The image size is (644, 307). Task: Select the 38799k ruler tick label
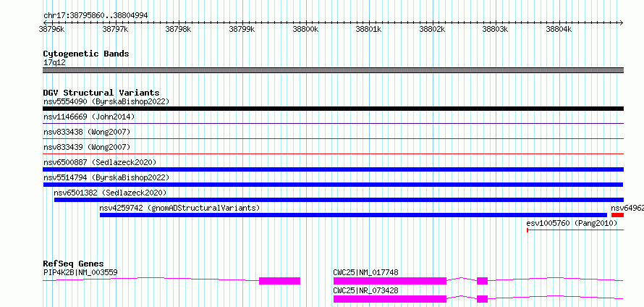(242, 29)
